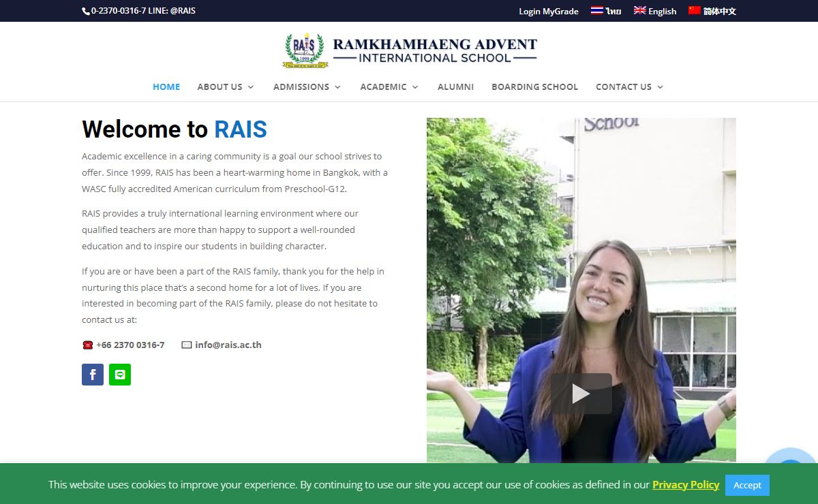Click the Ramkhamhaeng Advent International School title

pyautogui.click(x=435, y=50)
